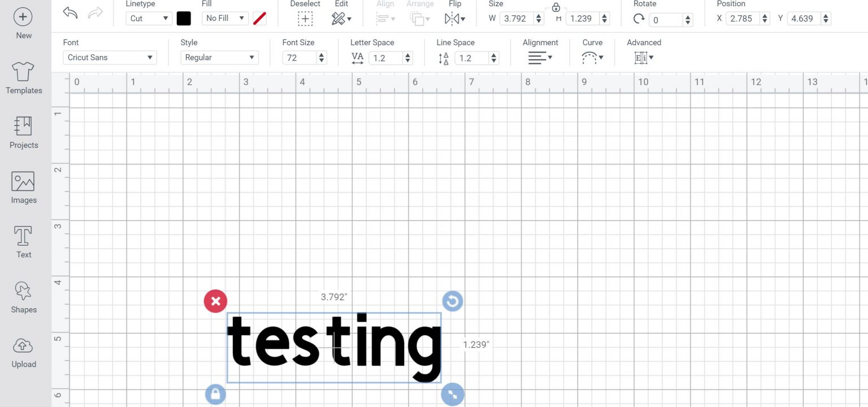Viewport: 868px width, 407px height.
Task: Open the Advanced text options
Action: [644, 57]
